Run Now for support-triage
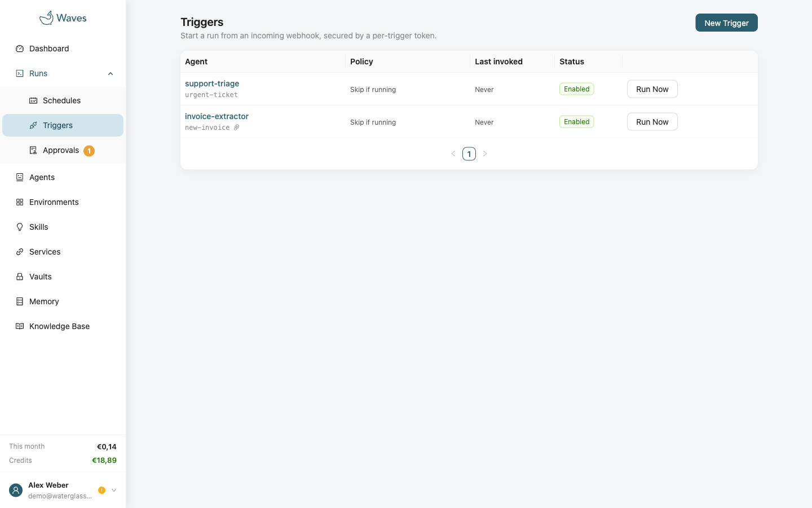The image size is (812, 508). (x=652, y=89)
